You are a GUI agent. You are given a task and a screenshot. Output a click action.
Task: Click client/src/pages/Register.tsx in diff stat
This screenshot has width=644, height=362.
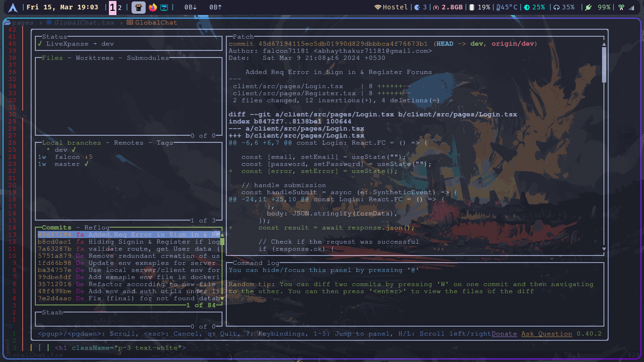(294, 93)
